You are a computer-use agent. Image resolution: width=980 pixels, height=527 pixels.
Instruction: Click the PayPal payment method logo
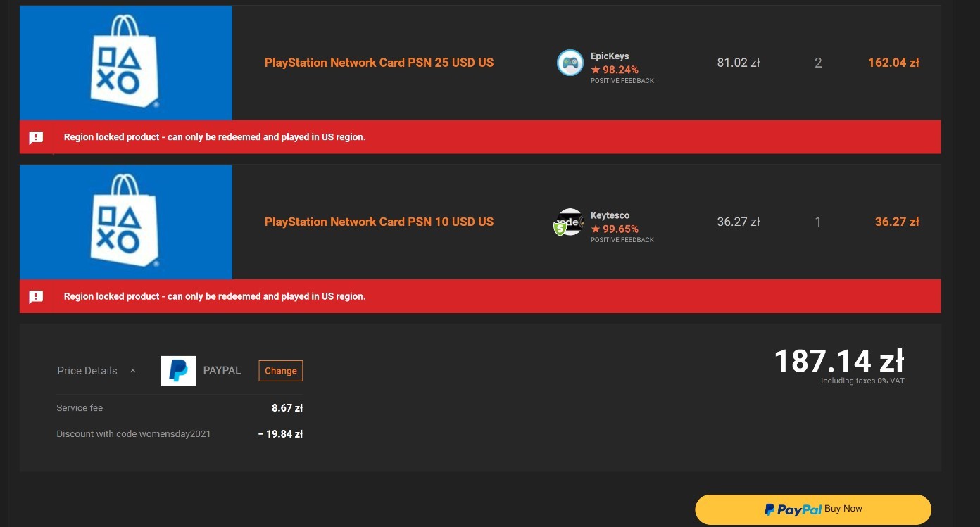[x=179, y=371]
